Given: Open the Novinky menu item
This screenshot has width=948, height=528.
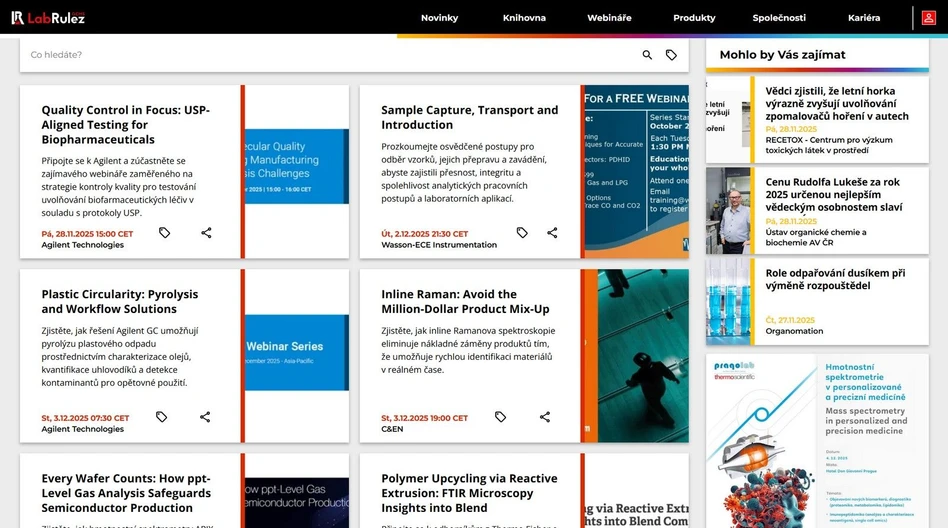Looking at the screenshot, I should click(439, 18).
